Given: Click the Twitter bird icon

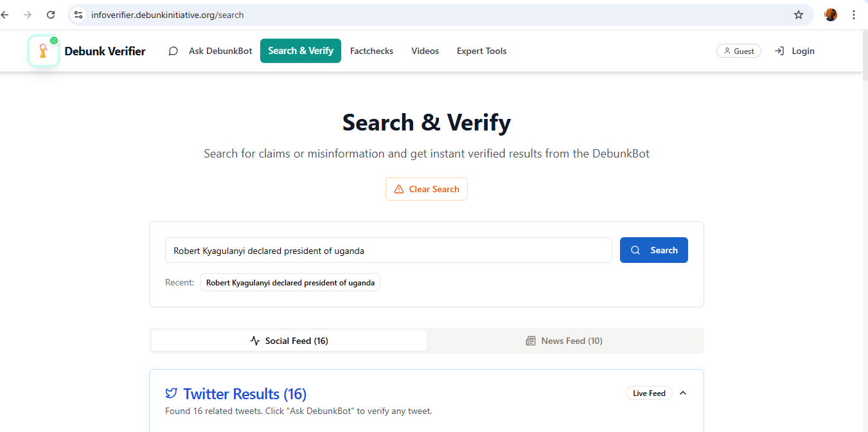Looking at the screenshot, I should (171, 393).
